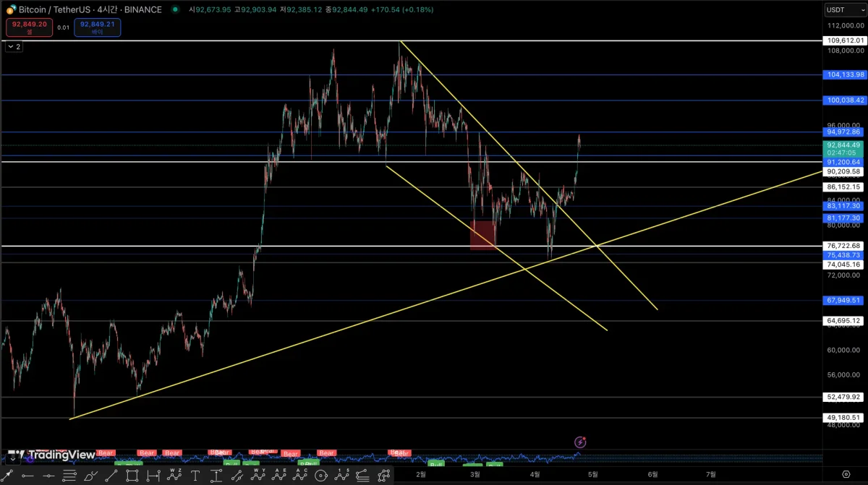This screenshot has width=868, height=485.
Task: Select the red shaded rectangle on chart
Action: [483, 236]
